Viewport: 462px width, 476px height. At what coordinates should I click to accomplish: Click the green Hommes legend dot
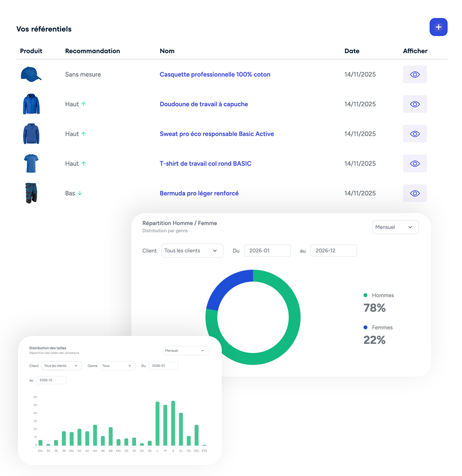[x=365, y=295]
